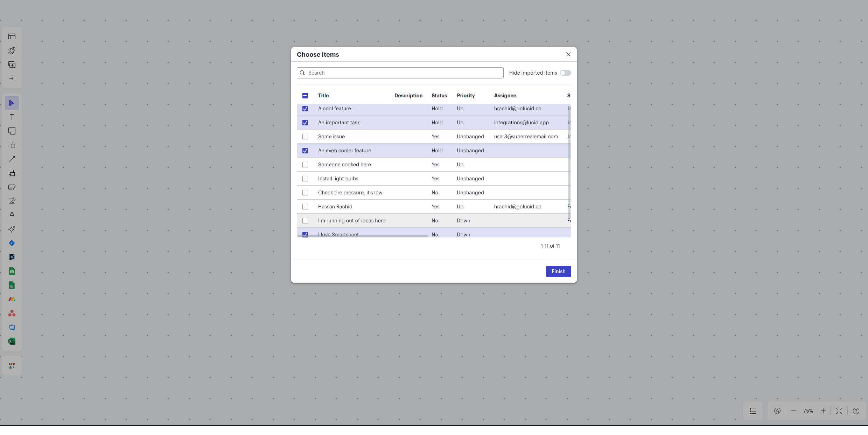The image size is (868, 435).
Task: Open the list view icon in the bottom toolbar
Action: tap(753, 411)
